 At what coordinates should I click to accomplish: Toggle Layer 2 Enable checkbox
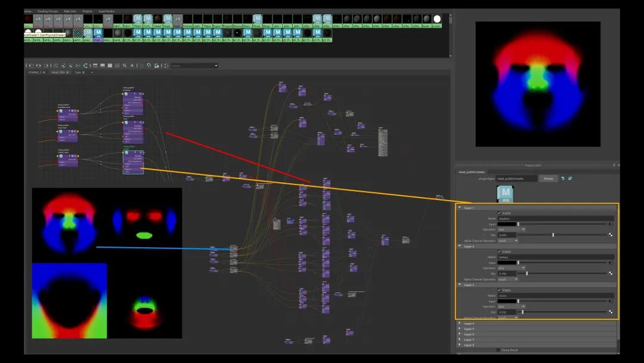pos(499,251)
